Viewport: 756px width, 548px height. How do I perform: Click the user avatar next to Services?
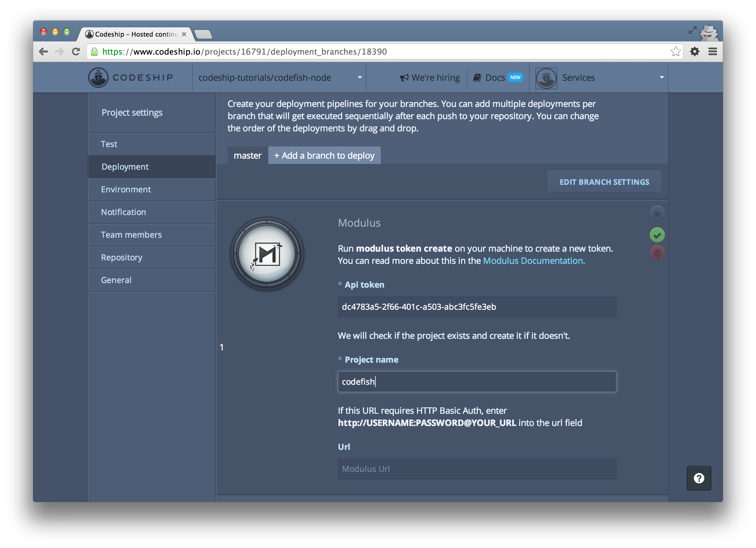pyautogui.click(x=546, y=78)
